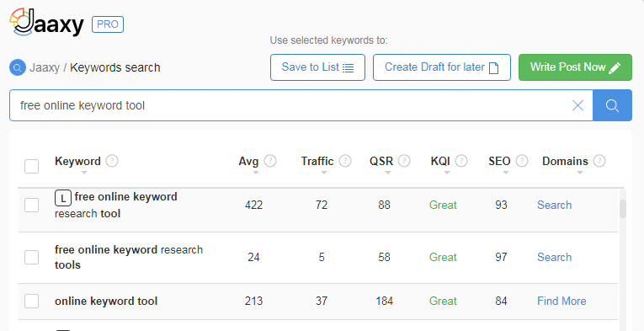The image size is (644, 331).
Task: Click Great KQI in online keyword tool row
Action: [x=443, y=301]
